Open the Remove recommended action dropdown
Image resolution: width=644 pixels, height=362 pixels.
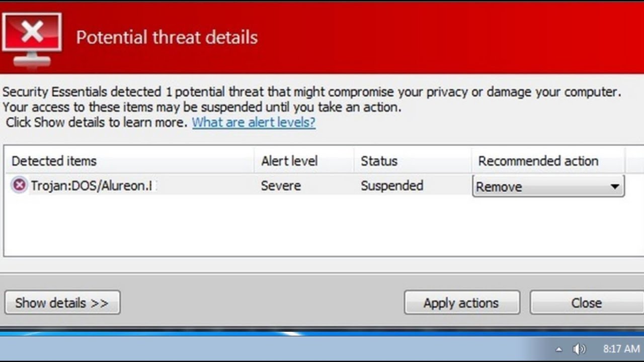coord(548,187)
